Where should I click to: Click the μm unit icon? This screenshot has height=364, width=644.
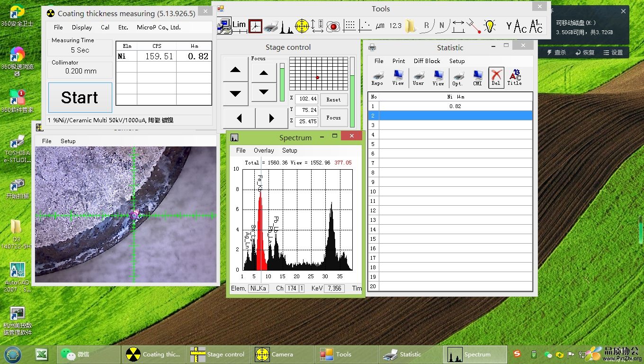point(380,26)
